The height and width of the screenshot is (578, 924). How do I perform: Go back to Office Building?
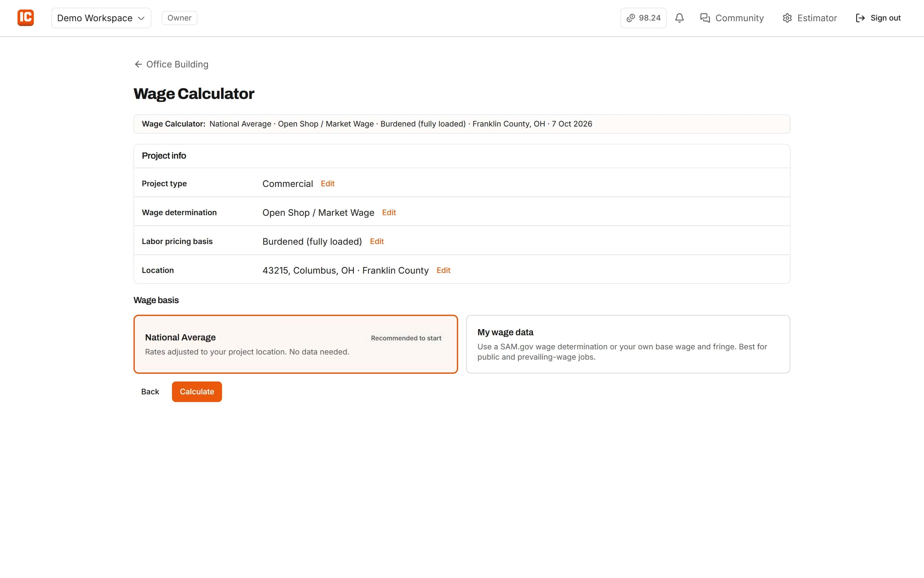point(171,64)
